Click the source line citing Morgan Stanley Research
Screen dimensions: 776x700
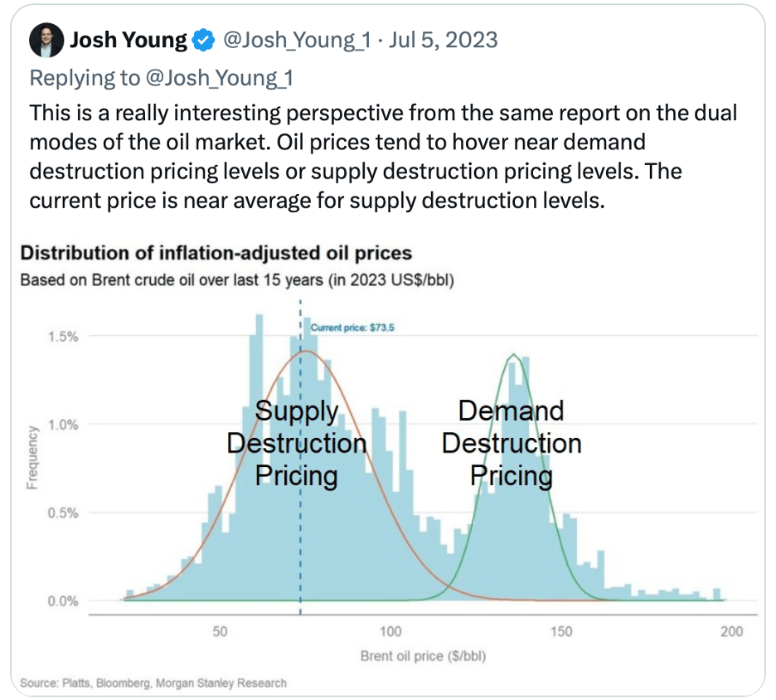(x=153, y=683)
